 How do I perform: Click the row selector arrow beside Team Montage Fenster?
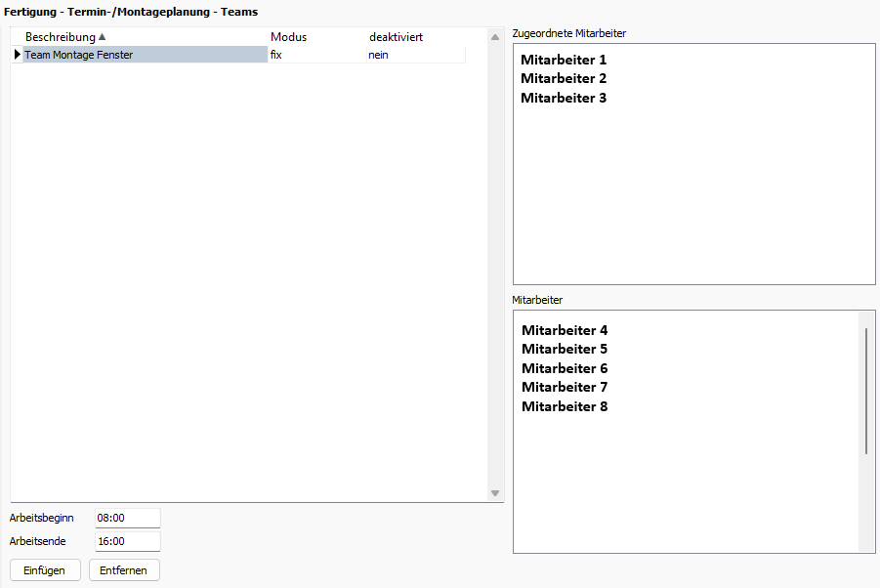(17, 55)
